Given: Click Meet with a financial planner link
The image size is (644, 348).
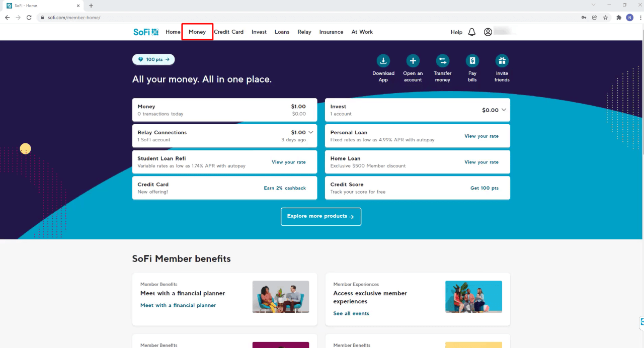Looking at the screenshot, I should point(178,305).
